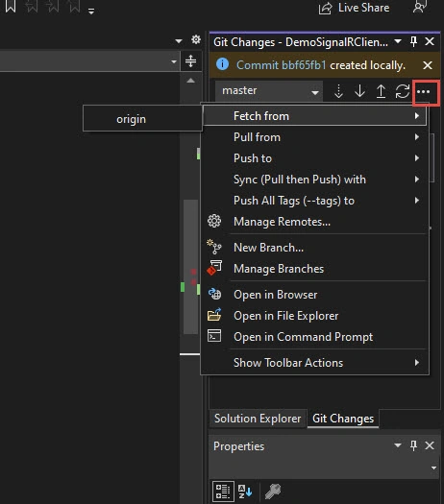The height and width of the screenshot is (504, 444).
Task: Open the Properties object selector dropdown
Action: click(x=434, y=468)
